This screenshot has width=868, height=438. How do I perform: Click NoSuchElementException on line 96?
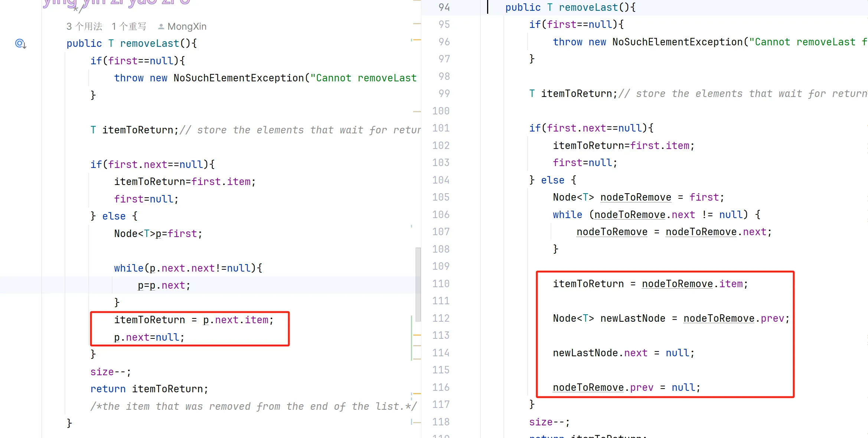(x=677, y=42)
